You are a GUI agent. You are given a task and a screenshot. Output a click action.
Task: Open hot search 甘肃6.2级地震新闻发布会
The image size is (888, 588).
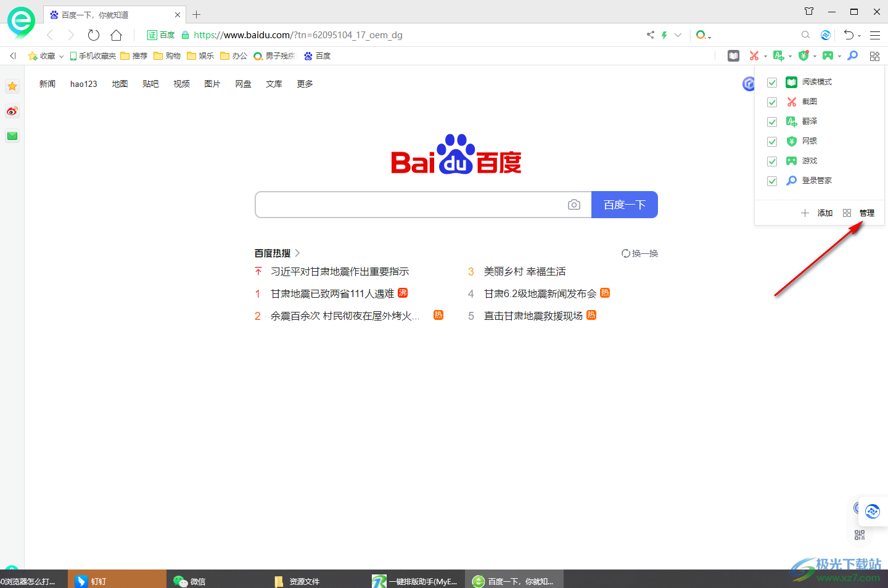pyautogui.click(x=540, y=293)
